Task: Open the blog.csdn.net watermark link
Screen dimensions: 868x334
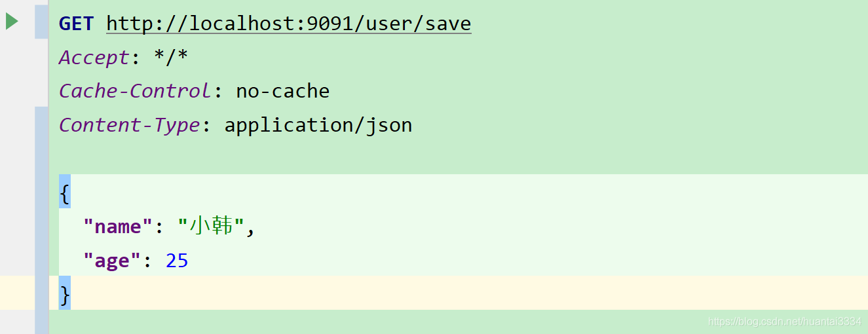Action: coord(785,322)
